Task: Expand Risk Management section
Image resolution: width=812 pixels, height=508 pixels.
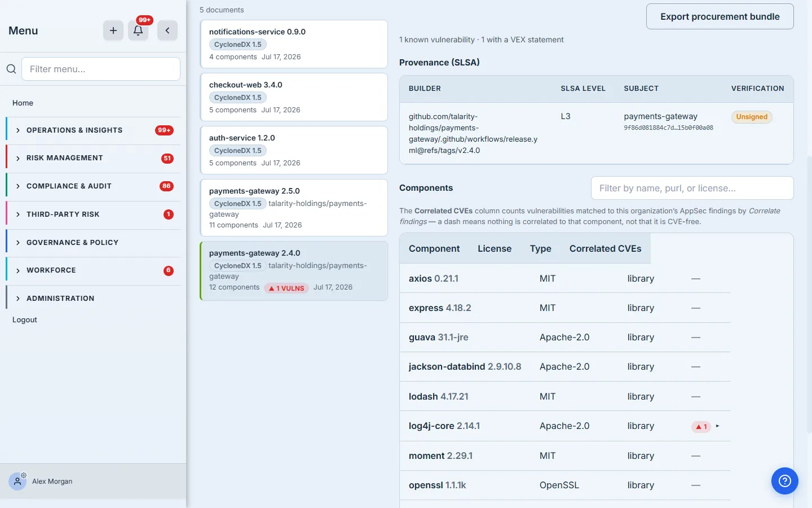Action: (94, 158)
